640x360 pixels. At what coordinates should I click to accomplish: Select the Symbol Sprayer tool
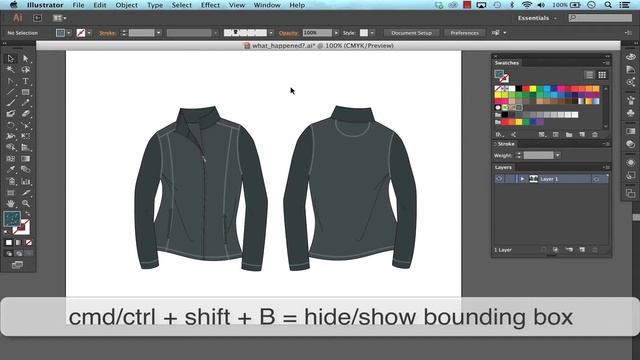[x=11, y=181]
